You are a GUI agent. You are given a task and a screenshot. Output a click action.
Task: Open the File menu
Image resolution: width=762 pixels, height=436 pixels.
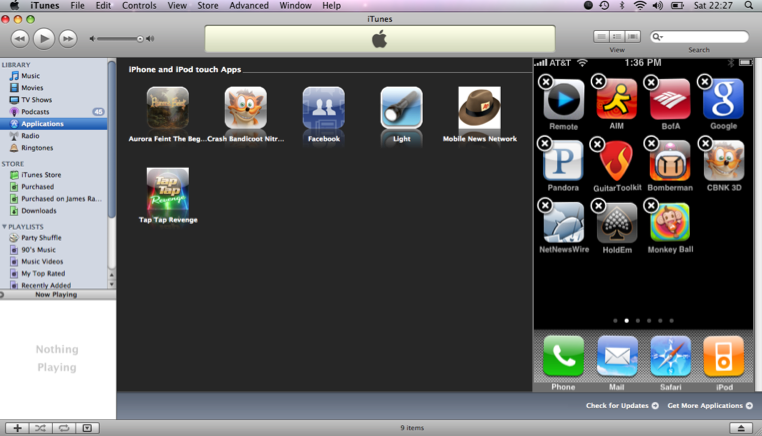(77, 5)
